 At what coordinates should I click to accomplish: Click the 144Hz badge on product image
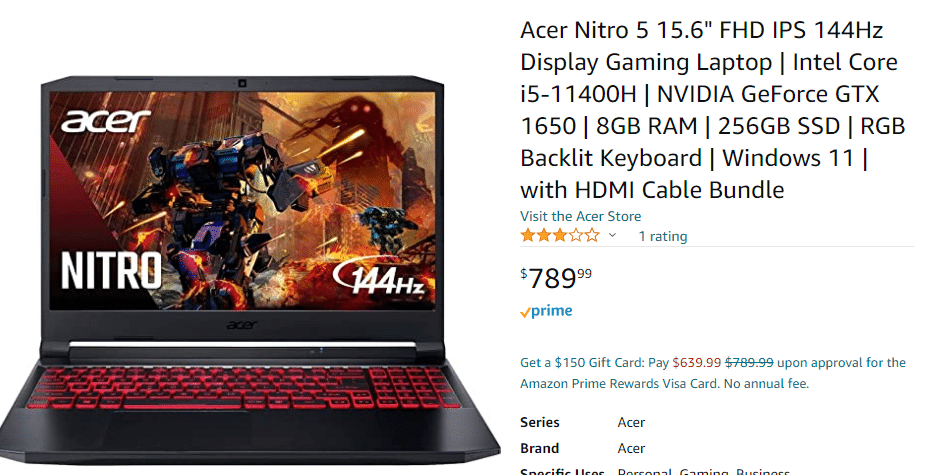tap(379, 277)
